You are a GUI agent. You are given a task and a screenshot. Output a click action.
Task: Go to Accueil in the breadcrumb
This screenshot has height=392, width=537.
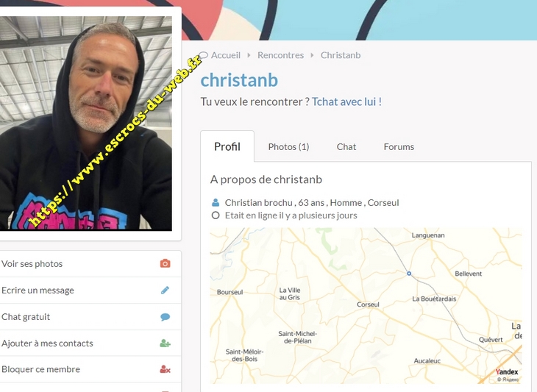(226, 55)
